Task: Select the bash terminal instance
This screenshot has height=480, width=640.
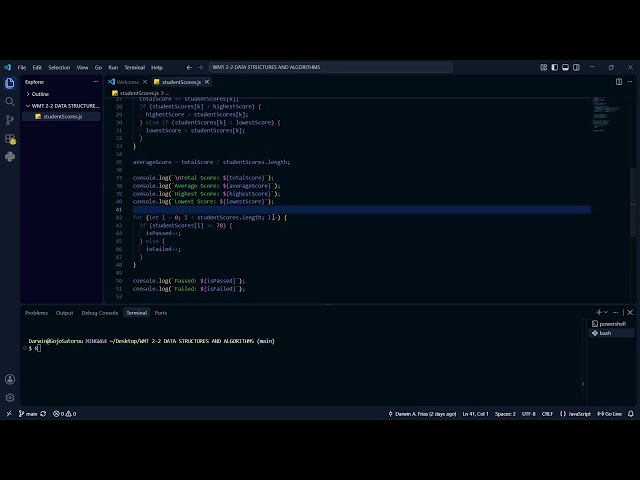Action: (x=611, y=333)
